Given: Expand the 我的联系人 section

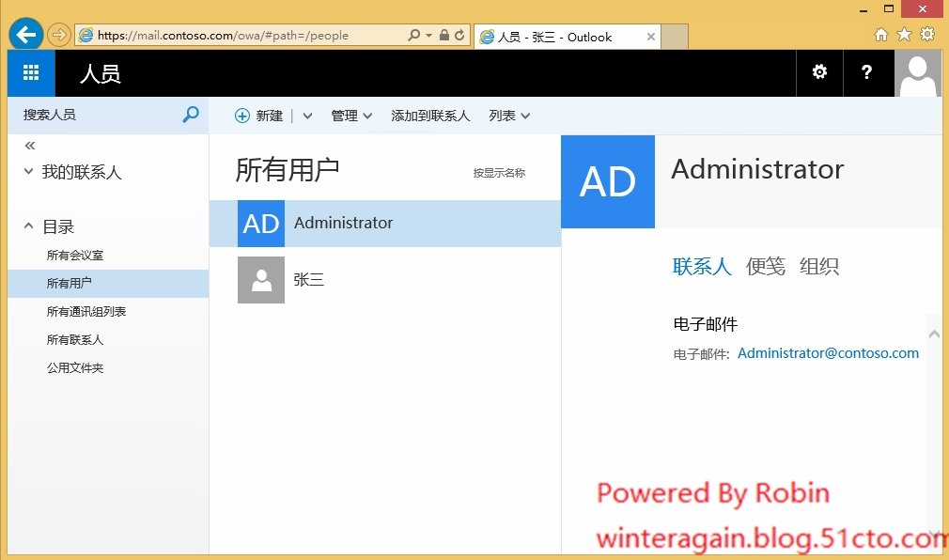Looking at the screenshot, I should (28, 171).
